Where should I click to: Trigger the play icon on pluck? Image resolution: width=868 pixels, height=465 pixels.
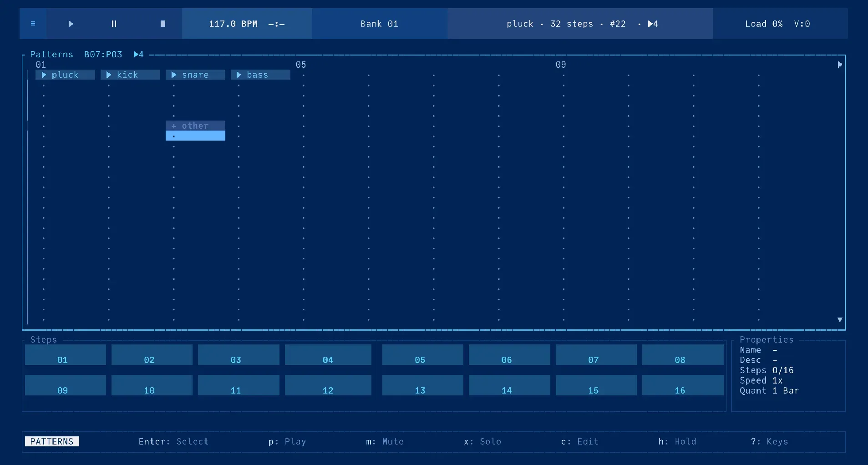click(44, 75)
